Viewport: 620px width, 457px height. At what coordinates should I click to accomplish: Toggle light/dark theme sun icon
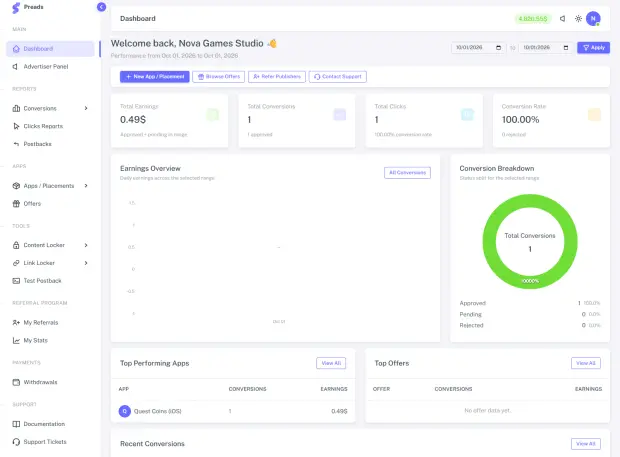tap(578, 19)
